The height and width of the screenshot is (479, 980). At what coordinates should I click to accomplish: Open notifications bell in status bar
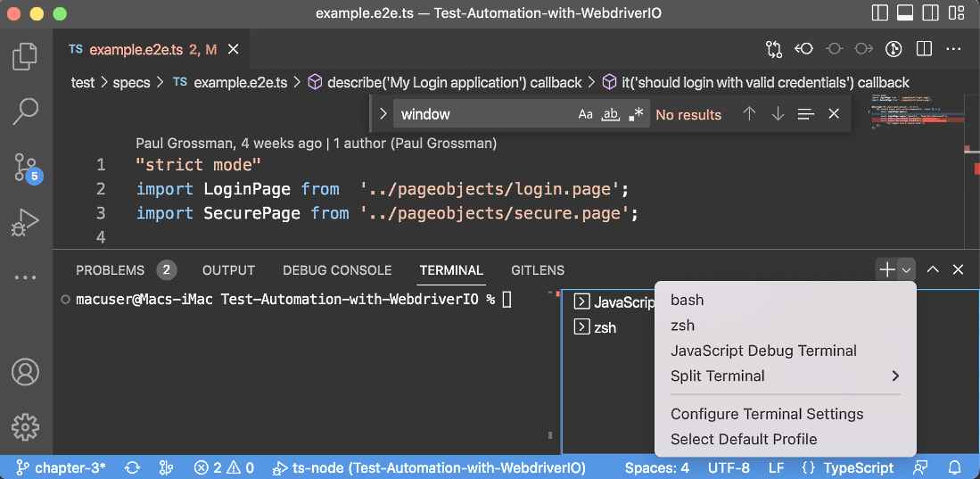pyautogui.click(x=954, y=467)
